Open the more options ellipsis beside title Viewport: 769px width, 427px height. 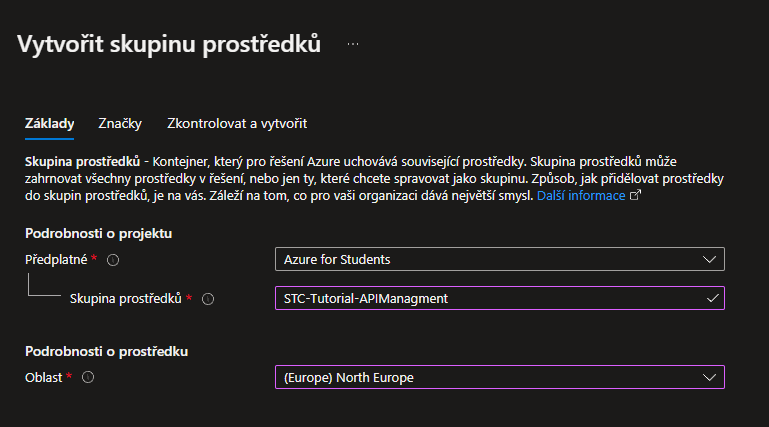click(353, 44)
